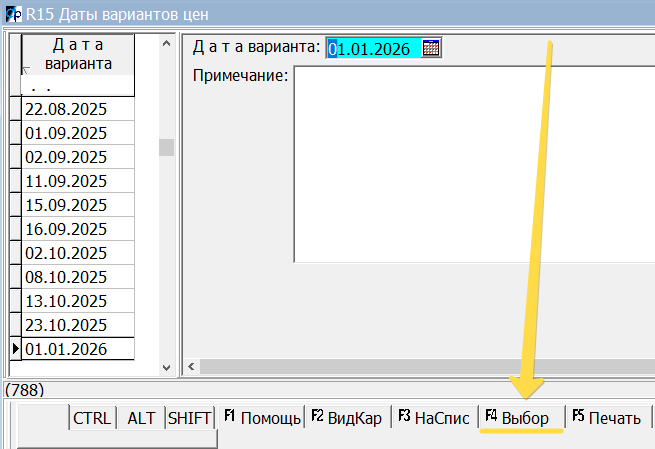Image resolution: width=655 pixels, height=449 pixels.
Task: Open the calendar picker icon beside date field
Action: (x=432, y=48)
